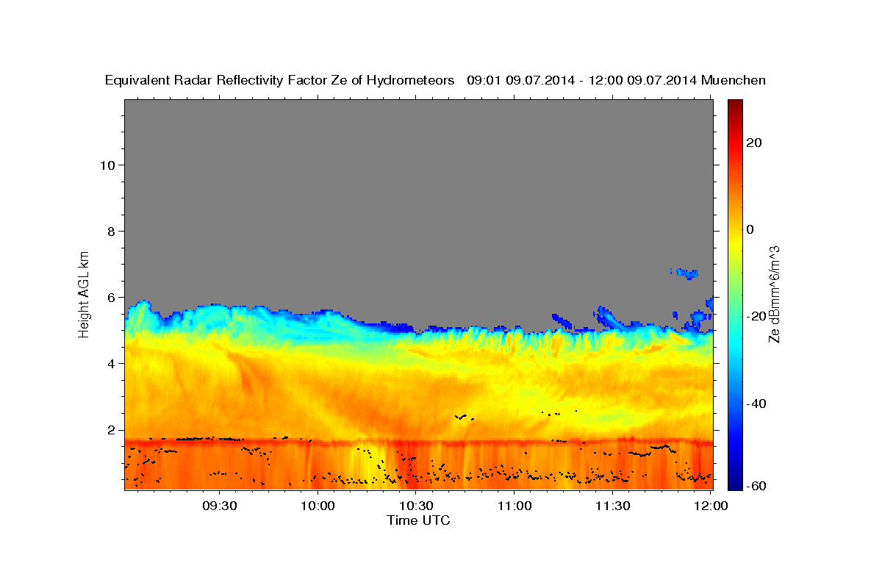Click the colorbar label '0'
Screen dimensions: 882x588
click(x=750, y=229)
